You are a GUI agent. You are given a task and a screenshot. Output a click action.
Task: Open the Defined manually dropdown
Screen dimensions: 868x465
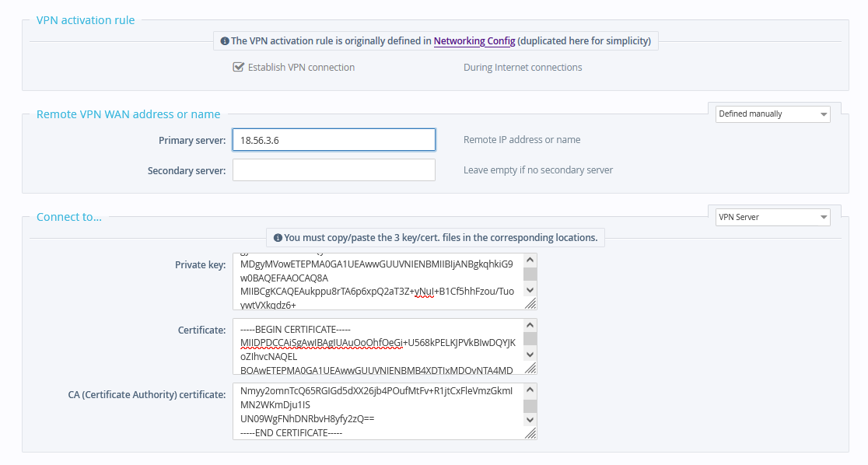(x=772, y=114)
